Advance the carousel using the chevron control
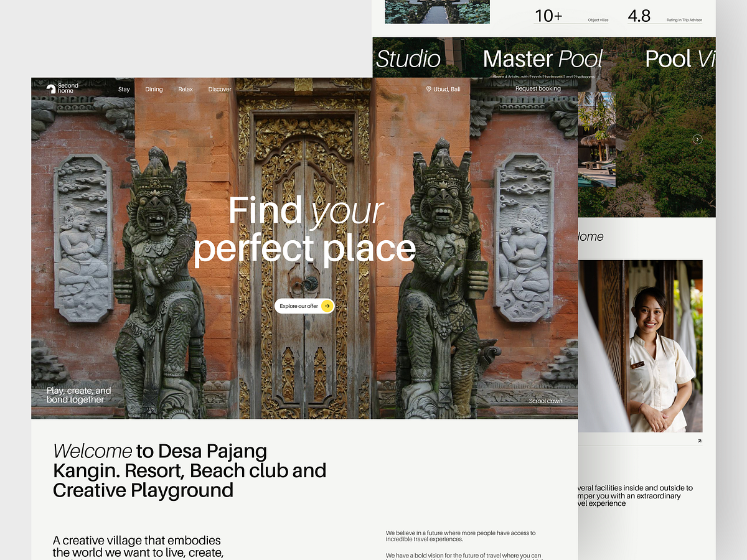The image size is (747, 560). coord(697,139)
